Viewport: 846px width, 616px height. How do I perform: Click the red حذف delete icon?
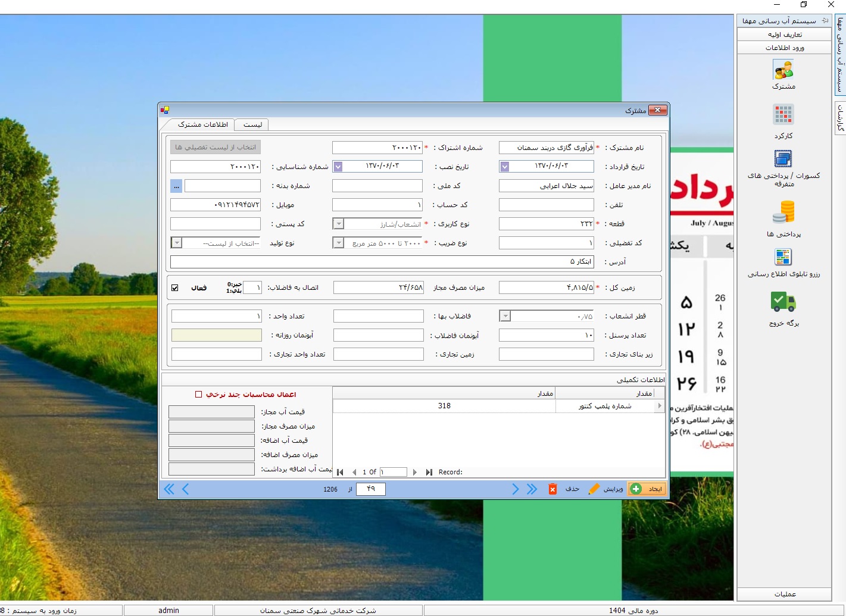[552, 489]
